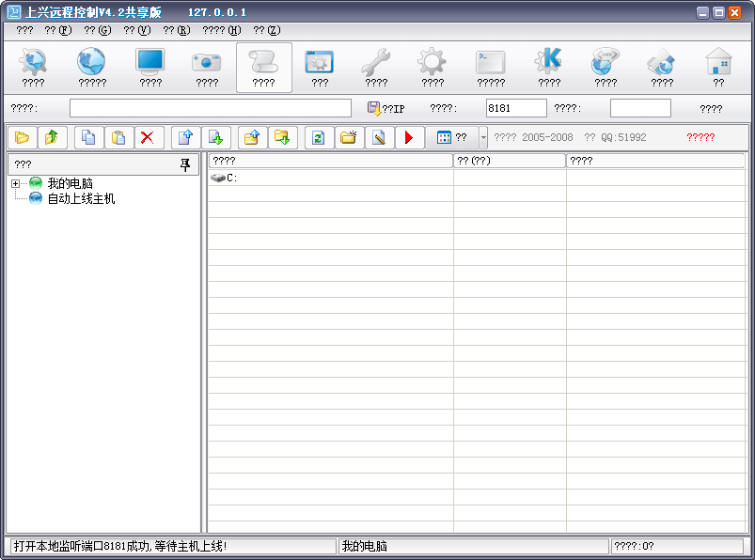Click the port field showing 8181
This screenshot has height=560, width=755.
pos(515,109)
